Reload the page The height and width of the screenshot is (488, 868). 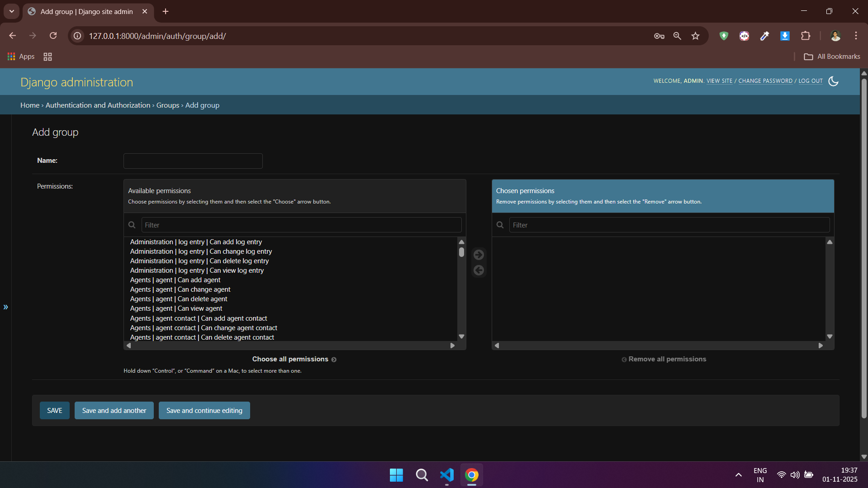[53, 36]
